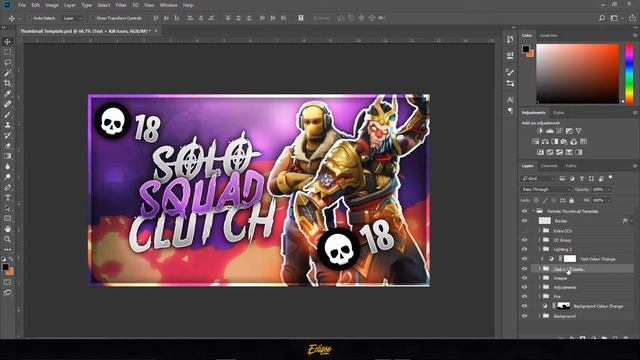Open the History panel icon
Screen dimensions: 640x360
510,39
